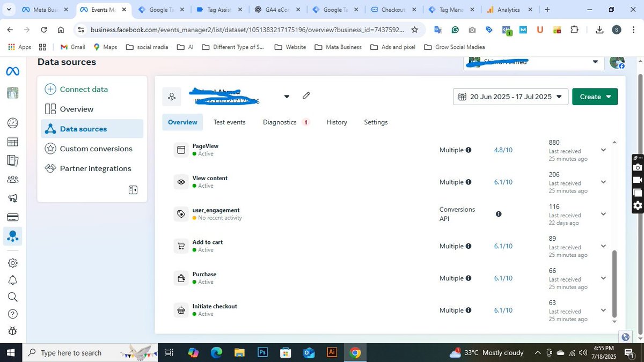The image size is (644, 362).
Task: Expand the Initiate checkout event row
Action: point(603,311)
